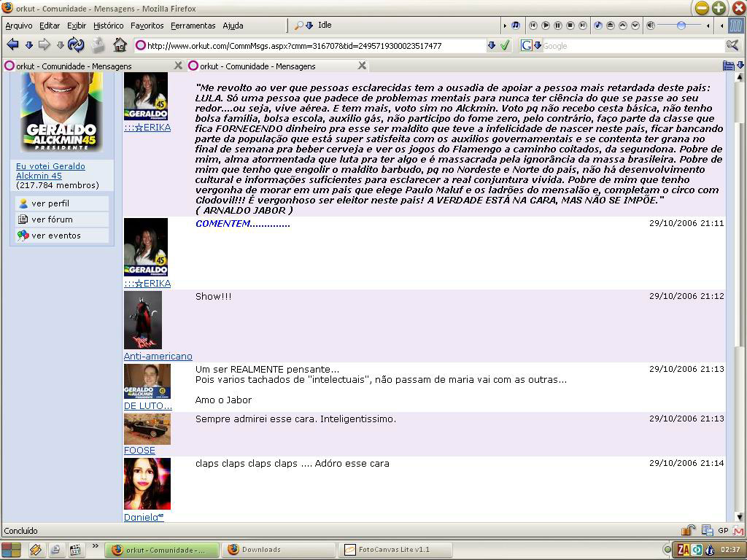The width and height of the screenshot is (747, 560).
Task: Open the URL bar history dropdown
Action: (x=492, y=45)
